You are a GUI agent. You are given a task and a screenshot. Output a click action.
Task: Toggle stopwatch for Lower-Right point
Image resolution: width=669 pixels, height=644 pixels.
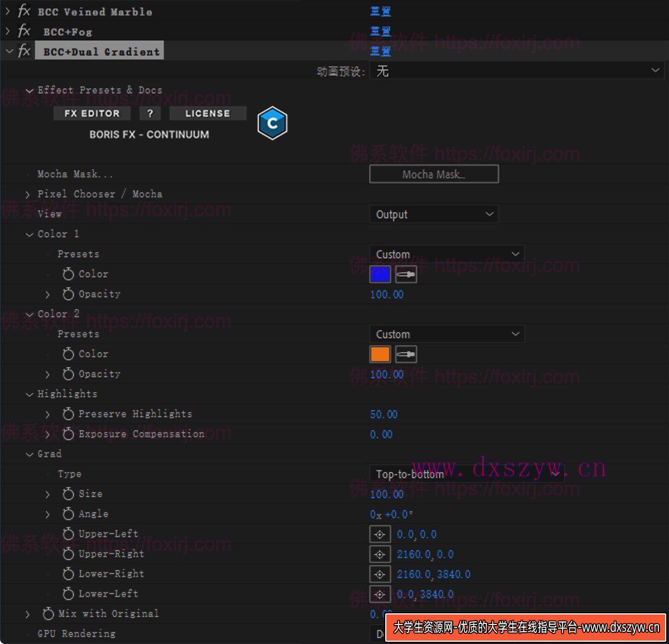tap(68, 574)
